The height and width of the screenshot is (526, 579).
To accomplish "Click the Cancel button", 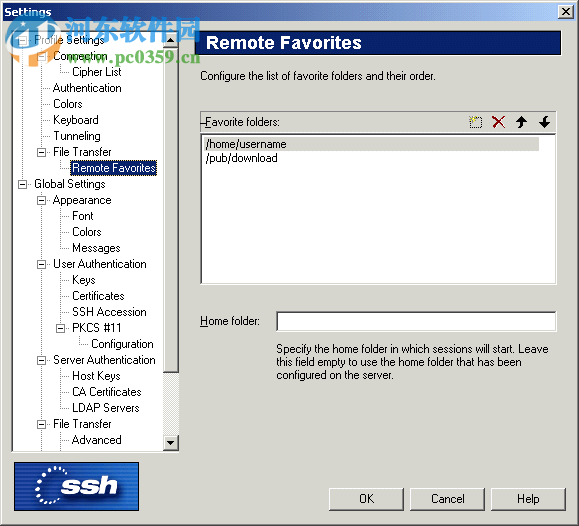I will tap(447, 499).
